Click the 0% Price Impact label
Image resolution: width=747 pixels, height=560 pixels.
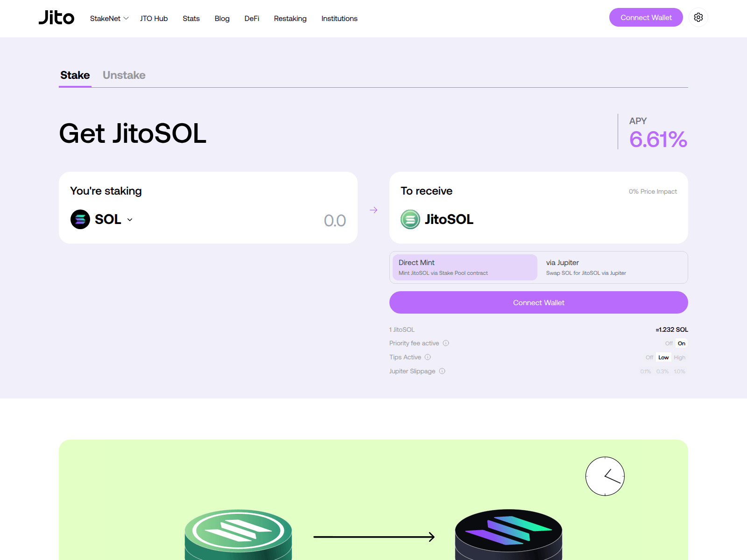coord(653,191)
